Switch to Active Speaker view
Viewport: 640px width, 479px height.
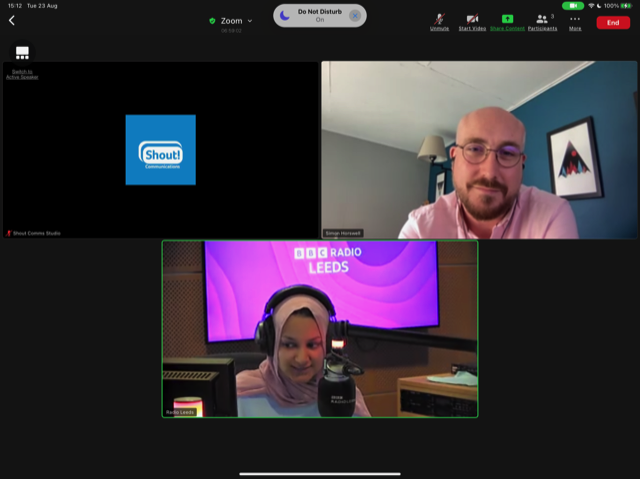click(22, 62)
